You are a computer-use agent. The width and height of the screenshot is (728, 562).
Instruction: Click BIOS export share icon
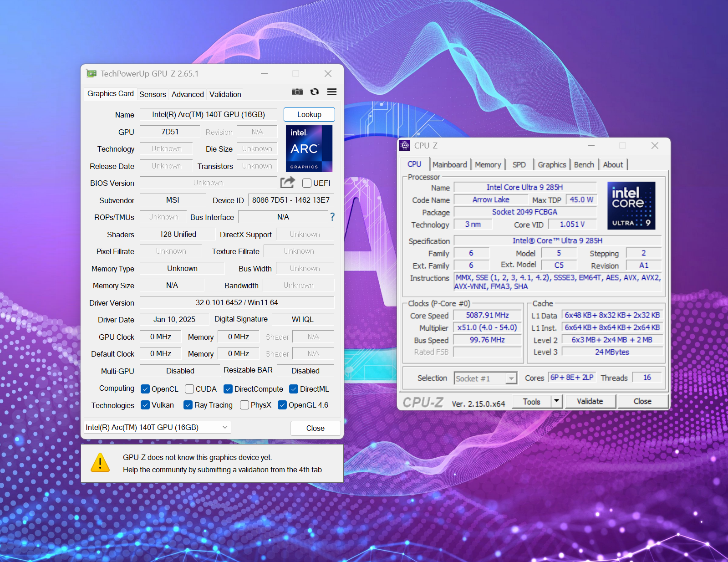point(288,183)
